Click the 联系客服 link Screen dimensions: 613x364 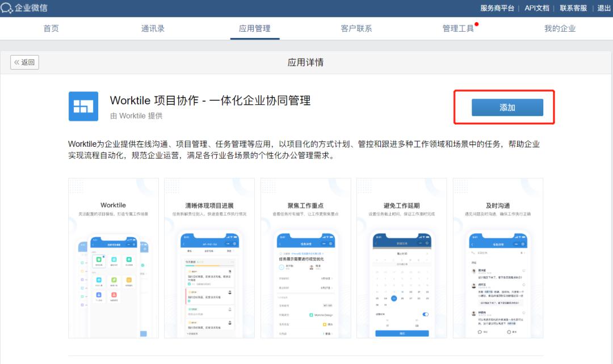tap(573, 8)
